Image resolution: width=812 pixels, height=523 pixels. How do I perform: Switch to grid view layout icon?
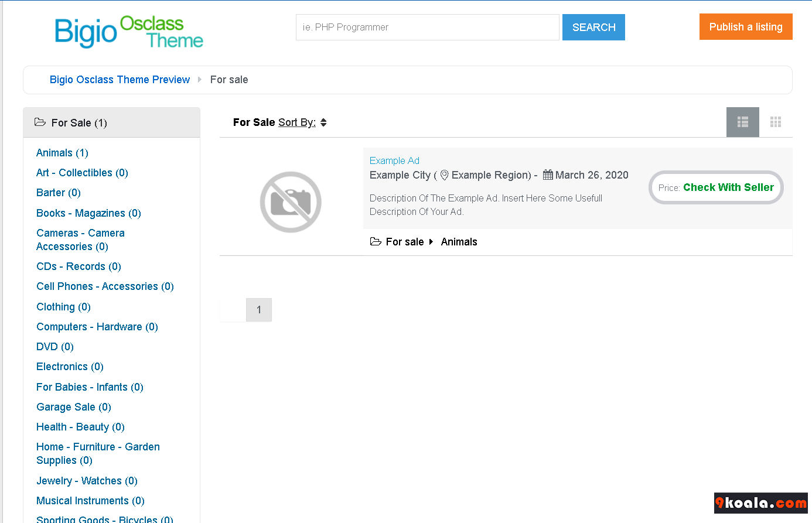775,122
